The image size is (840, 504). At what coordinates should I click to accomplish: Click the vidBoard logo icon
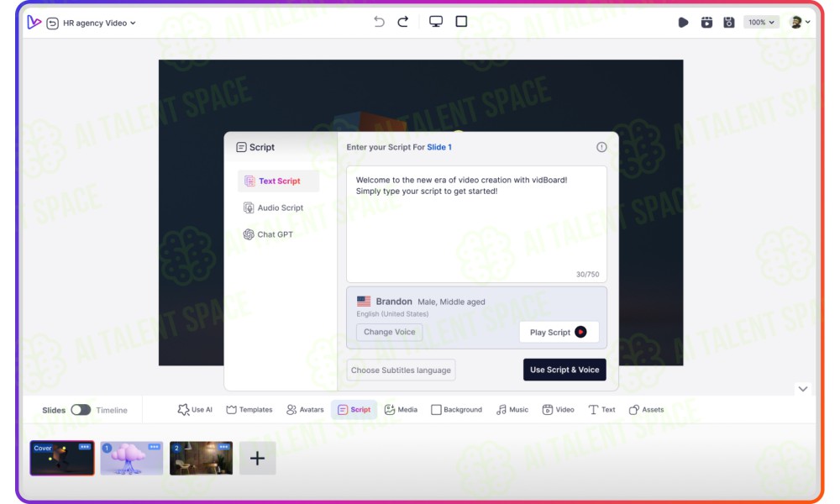click(x=34, y=22)
